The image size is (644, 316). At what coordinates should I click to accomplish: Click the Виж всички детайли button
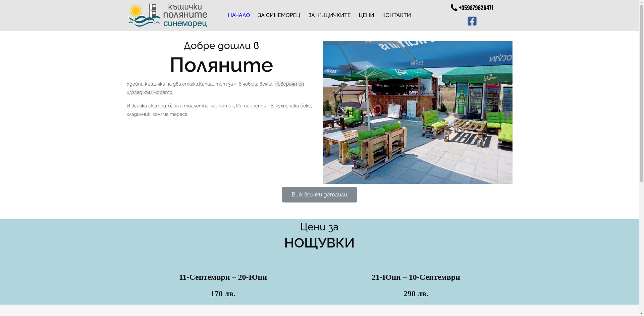pyautogui.click(x=319, y=194)
